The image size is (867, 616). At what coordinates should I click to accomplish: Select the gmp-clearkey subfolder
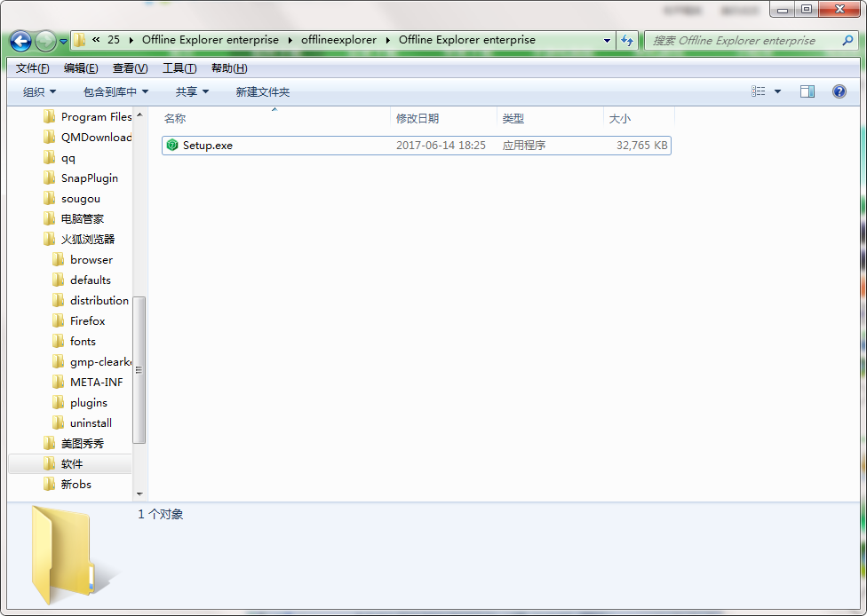91,362
